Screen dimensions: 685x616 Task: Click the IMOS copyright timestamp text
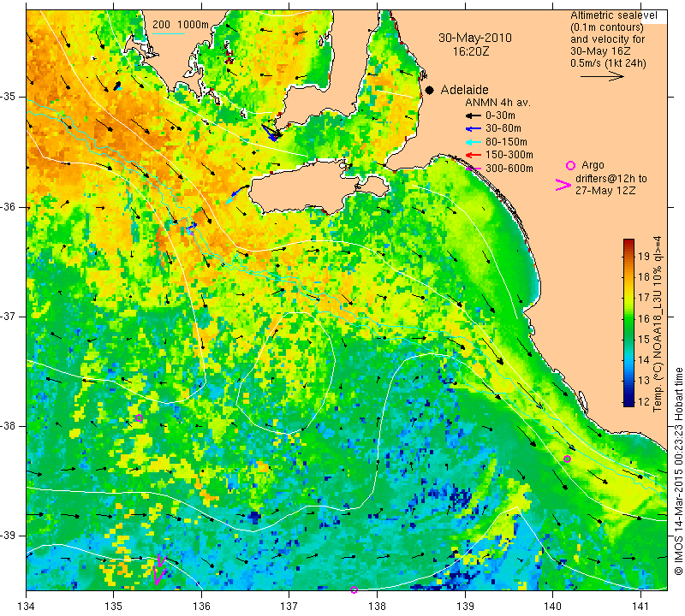point(678,471)
